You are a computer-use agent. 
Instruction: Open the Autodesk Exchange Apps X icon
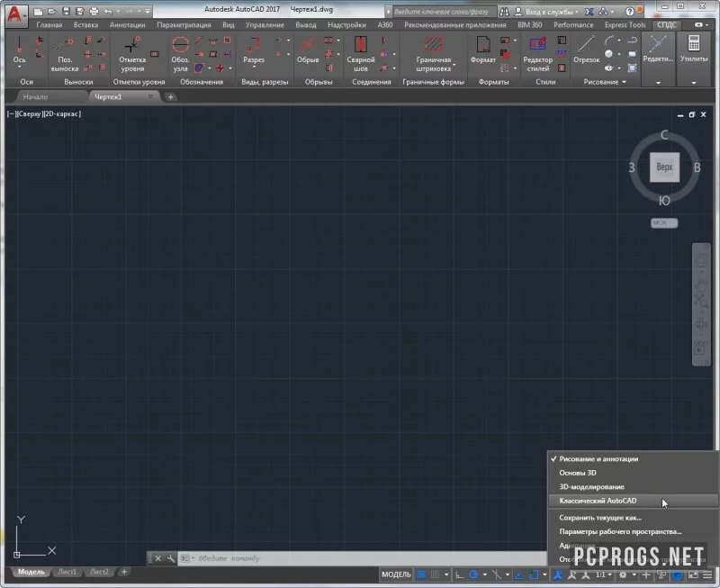pyautogui.click(x=589, y=12)
